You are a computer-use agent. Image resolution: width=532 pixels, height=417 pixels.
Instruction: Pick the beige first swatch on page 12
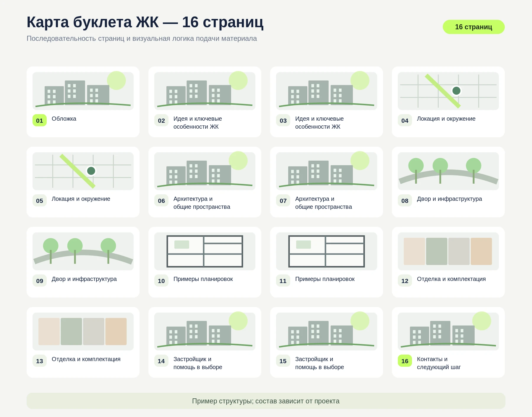(x=414, y=251)
